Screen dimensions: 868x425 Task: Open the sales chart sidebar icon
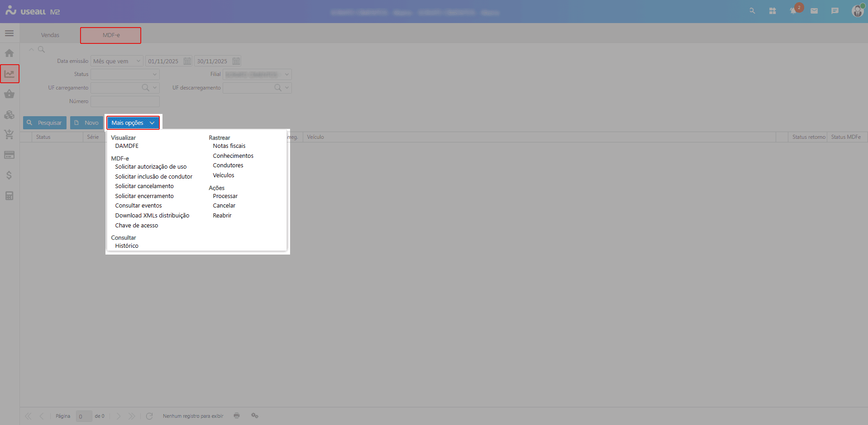(10, 74)
